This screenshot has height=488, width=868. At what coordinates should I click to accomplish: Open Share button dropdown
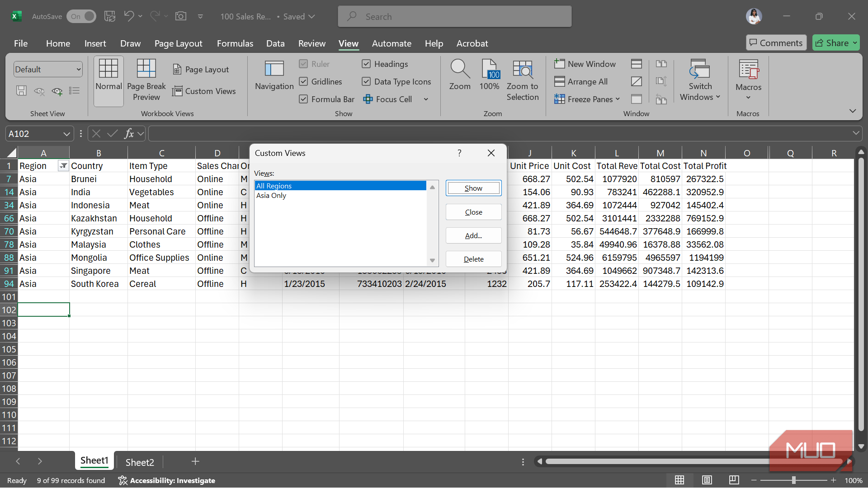click(855, 43)
